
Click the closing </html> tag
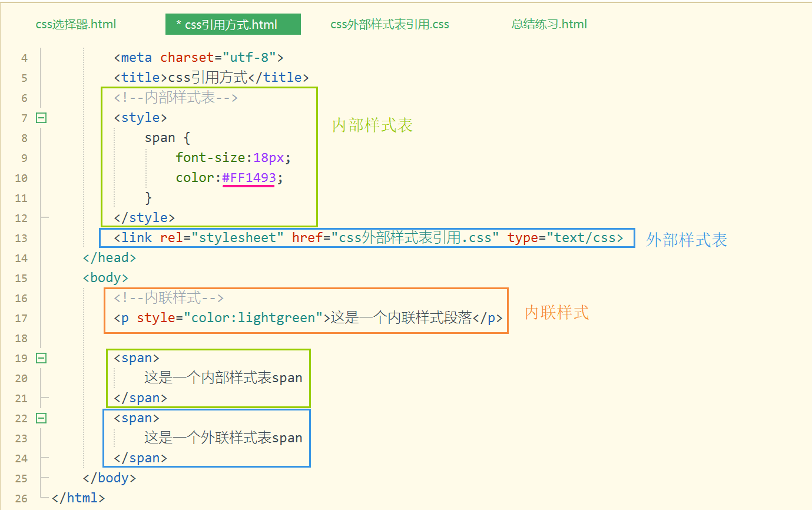[78, 498]
